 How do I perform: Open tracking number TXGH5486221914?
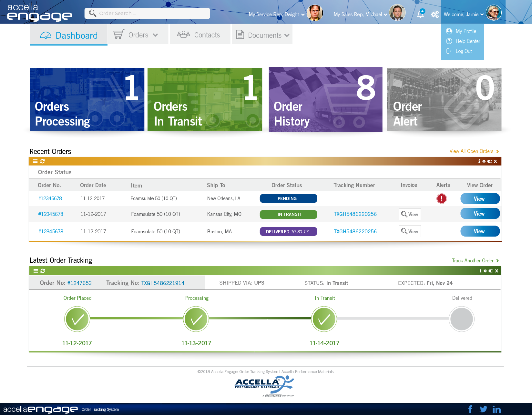(163, 283)
